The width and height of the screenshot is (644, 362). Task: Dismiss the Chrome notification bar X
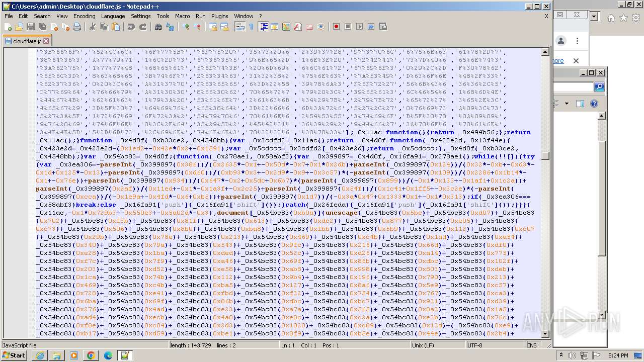[576, 61]
